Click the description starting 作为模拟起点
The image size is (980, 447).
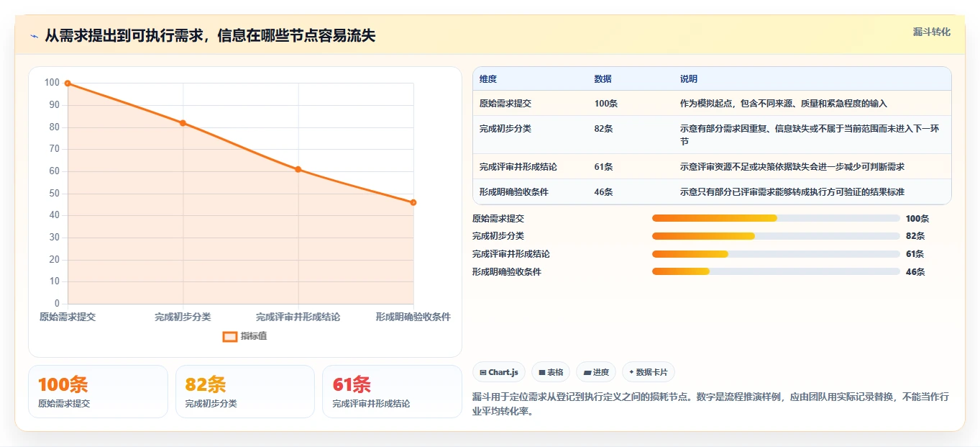pyautogui.click(x=784, y=104)
